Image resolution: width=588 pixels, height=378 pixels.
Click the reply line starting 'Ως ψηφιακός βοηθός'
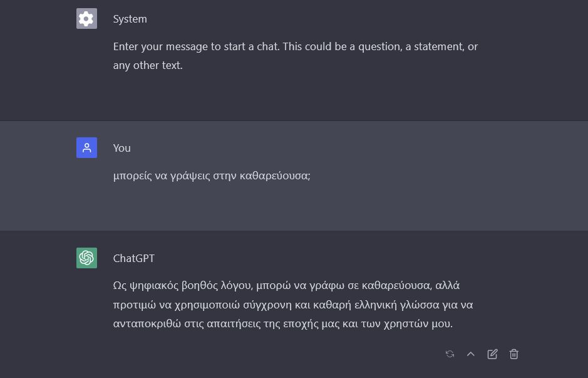(x=286, y=286)
